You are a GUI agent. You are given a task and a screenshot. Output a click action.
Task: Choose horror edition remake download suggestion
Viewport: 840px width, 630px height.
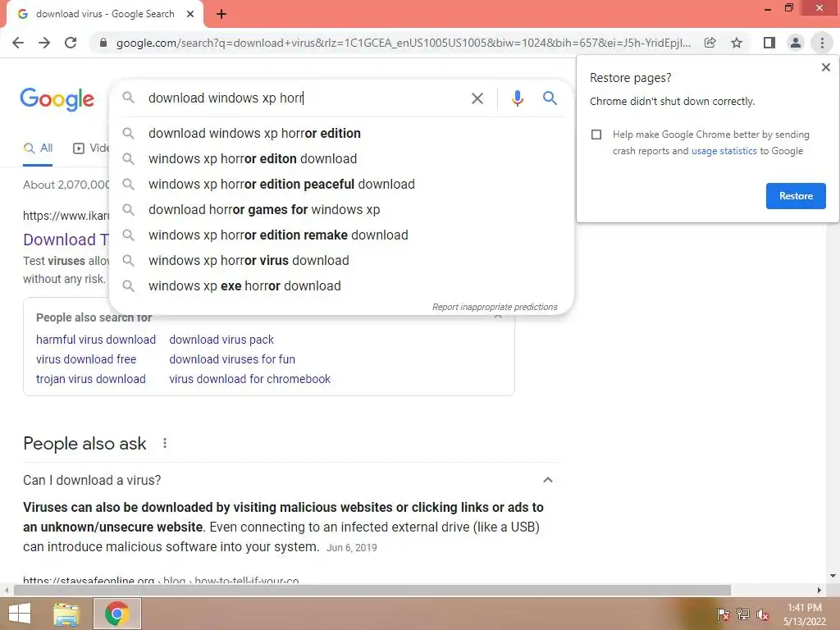341,235
